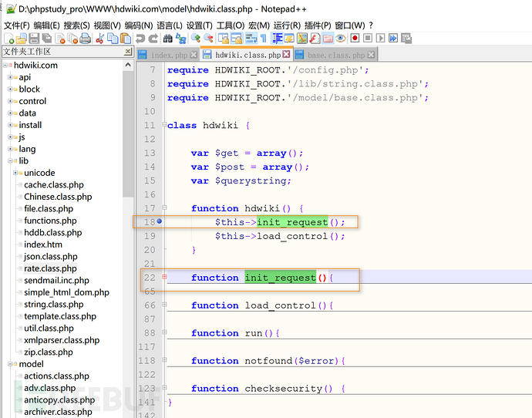532x418 pixels.
Task: Click the synchronize vertical scrolling icon
Action: 223,39
